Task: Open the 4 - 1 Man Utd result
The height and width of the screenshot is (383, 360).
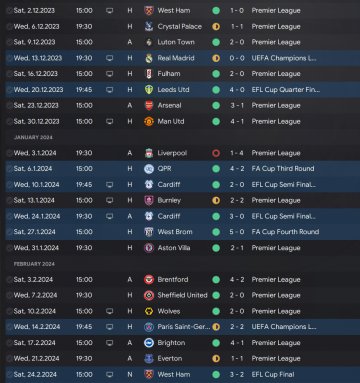Action: tap(237, 121)
